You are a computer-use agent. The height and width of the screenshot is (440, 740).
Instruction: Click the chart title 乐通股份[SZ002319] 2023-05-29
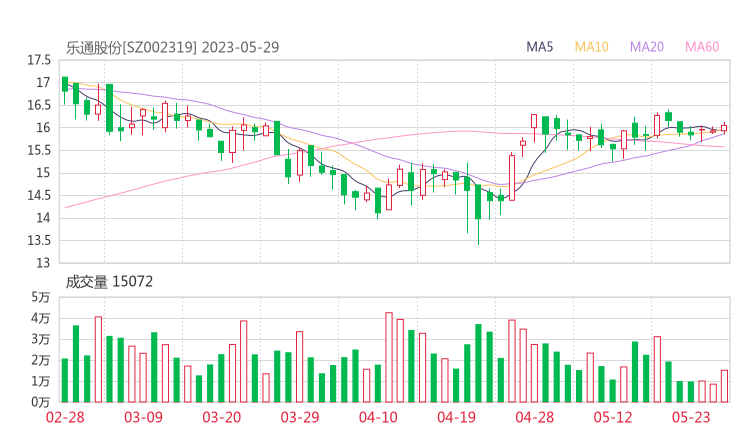tap(172, 48)
